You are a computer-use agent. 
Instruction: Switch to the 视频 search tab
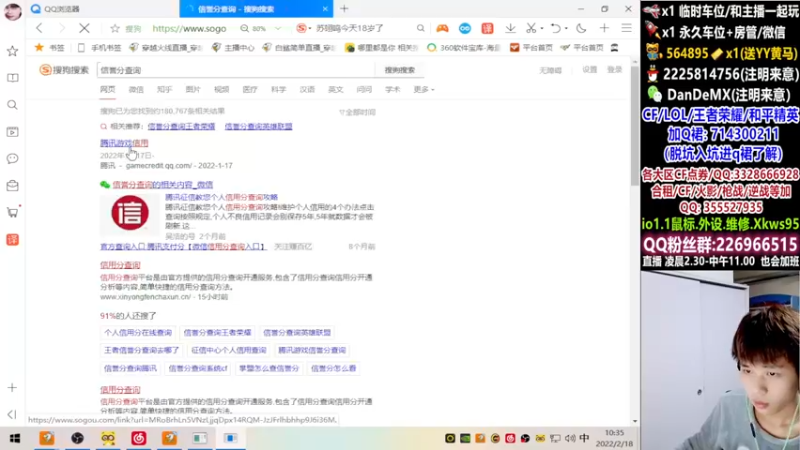pos(221,89)
